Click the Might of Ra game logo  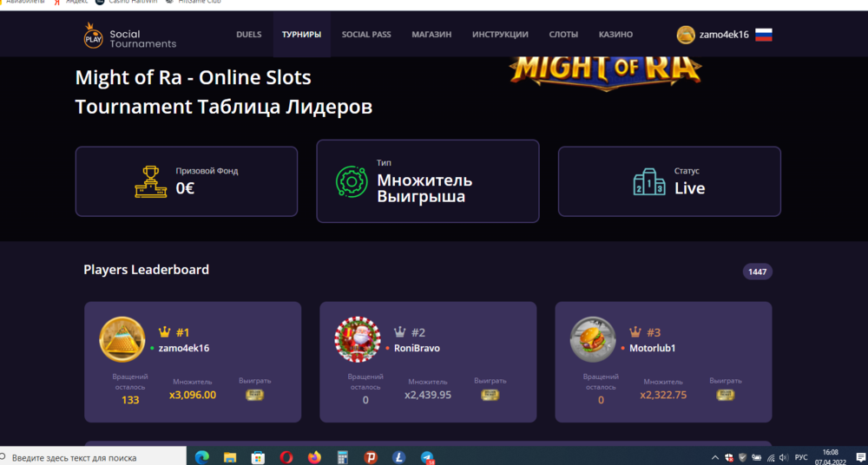[x=606, y=72]
